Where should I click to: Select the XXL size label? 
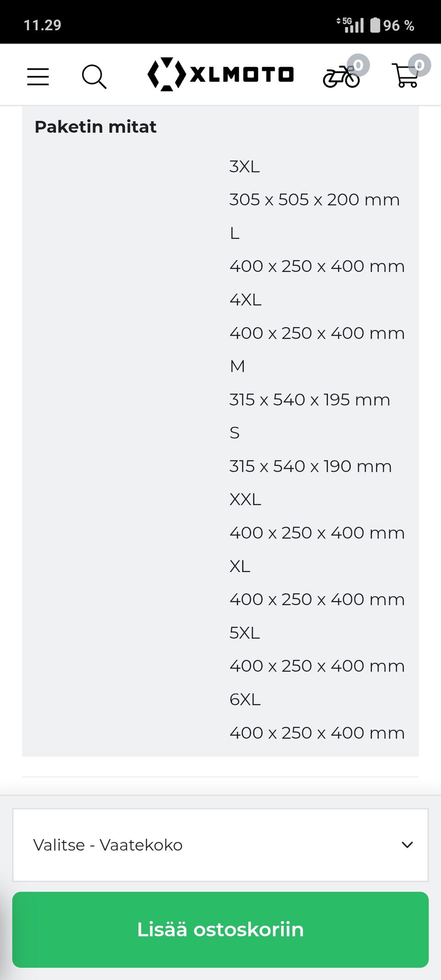point(245,499)
